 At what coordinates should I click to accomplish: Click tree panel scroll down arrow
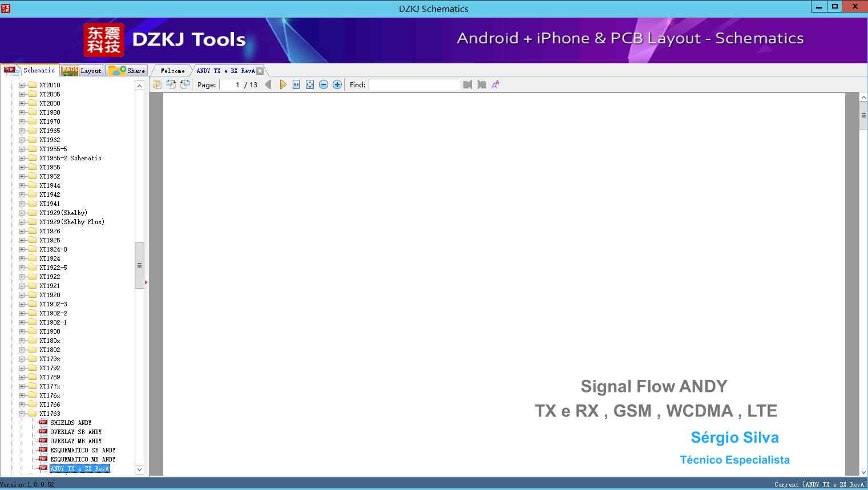tap(139, 469)
